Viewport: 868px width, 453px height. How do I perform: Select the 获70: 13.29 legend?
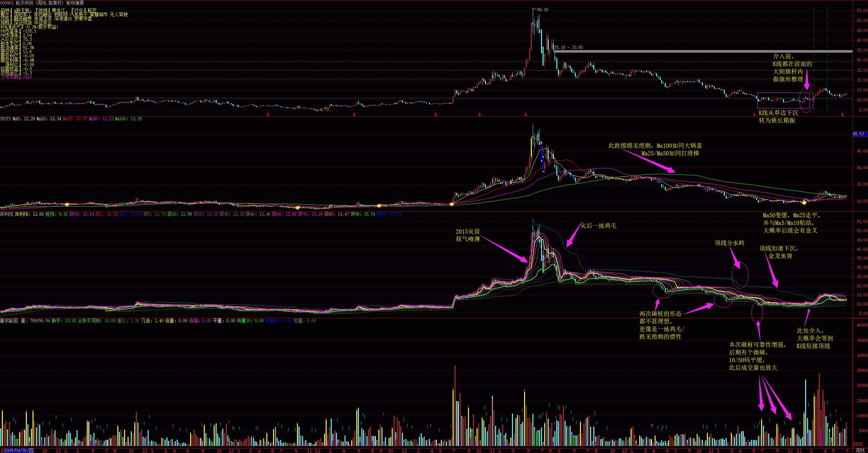click(310, 214)
